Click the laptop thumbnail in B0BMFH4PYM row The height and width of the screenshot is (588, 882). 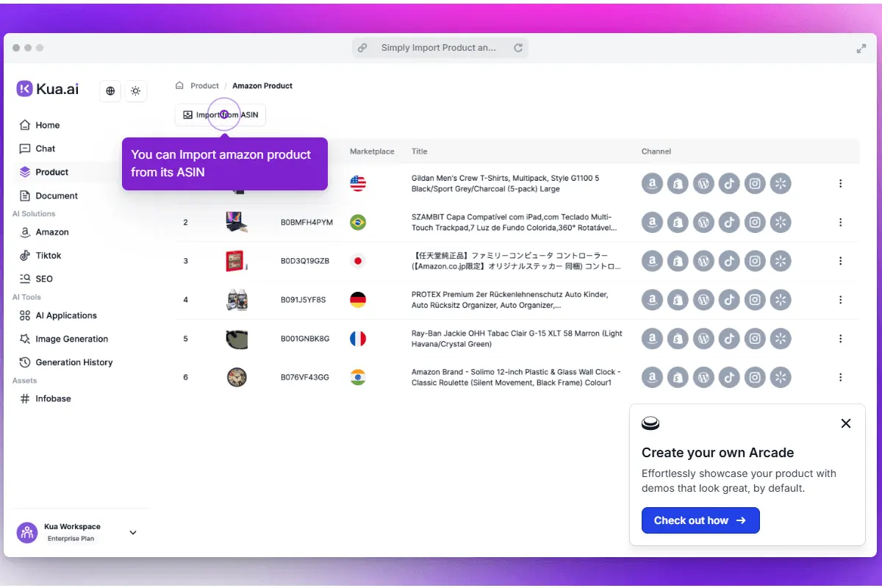pos(237,222)
